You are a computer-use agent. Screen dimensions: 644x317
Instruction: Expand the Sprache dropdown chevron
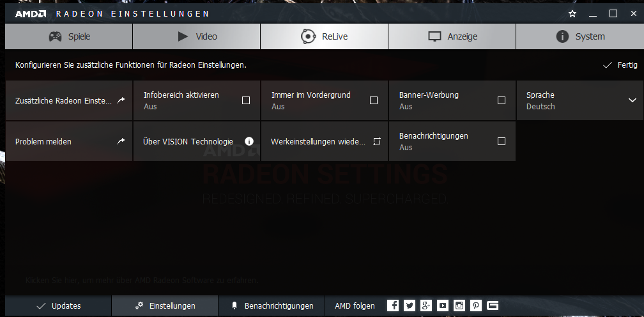tap(632, 100)
